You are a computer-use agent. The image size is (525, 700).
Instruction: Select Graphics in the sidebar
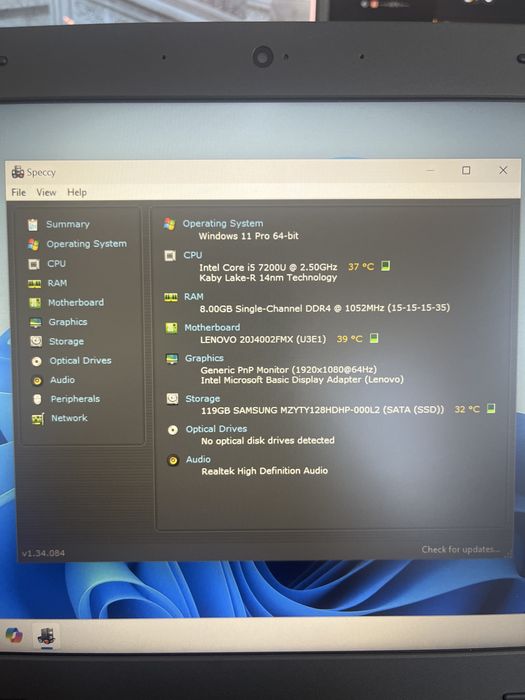tap(68, 322)
